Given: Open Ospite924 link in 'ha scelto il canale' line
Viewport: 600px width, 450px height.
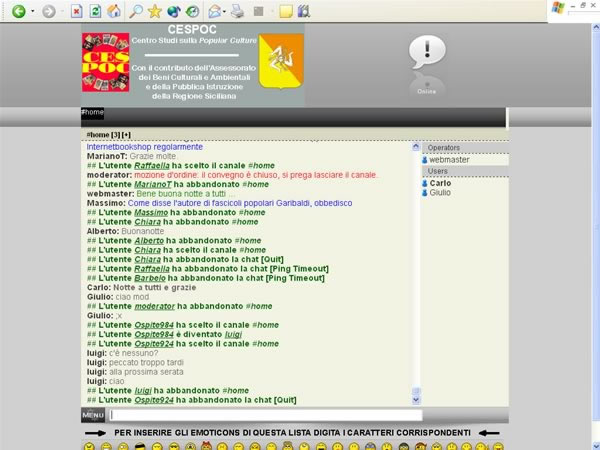Looking at the screenshot, I should pyautogui.click(x=154, y=344).
